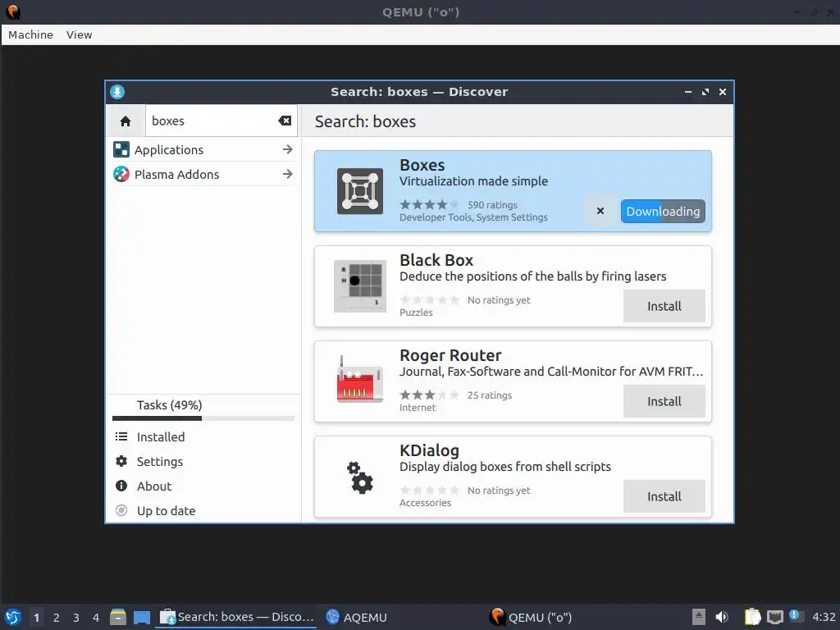Open the taskbar start menu icon

point(13,618)
